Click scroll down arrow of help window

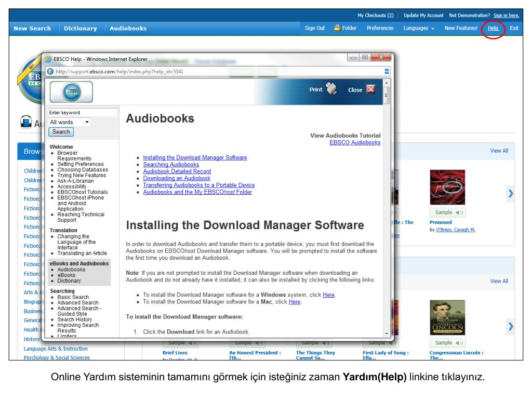(386, 334)
